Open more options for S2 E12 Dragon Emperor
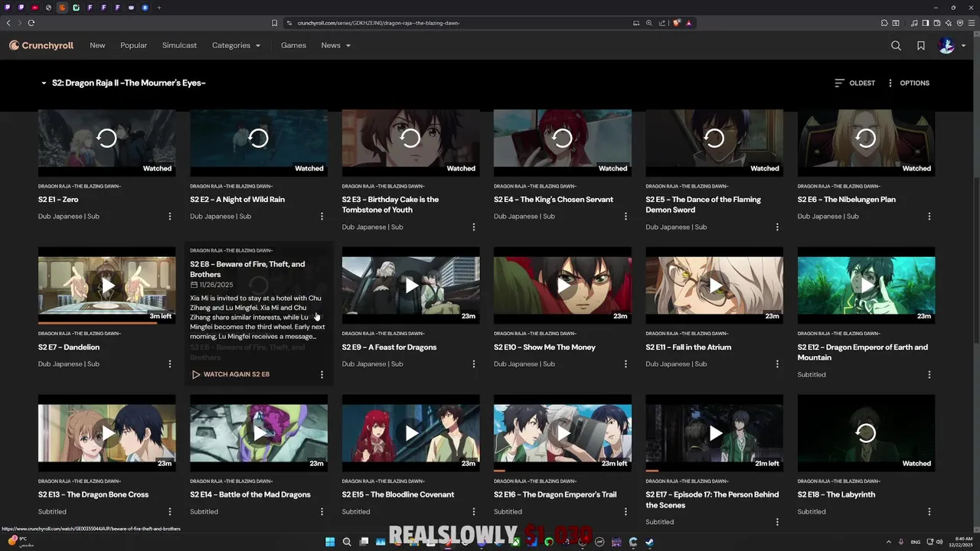Viewport: 980px width, 551px height. [x=929, y=374]
